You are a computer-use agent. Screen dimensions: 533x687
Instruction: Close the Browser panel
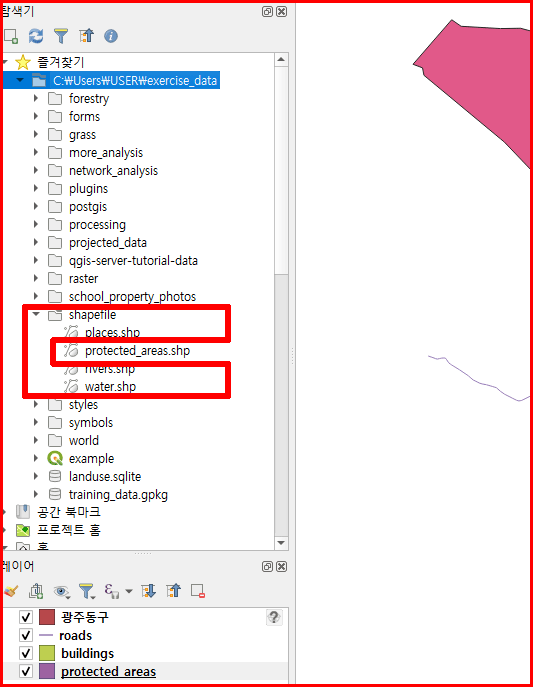(282, 11)
